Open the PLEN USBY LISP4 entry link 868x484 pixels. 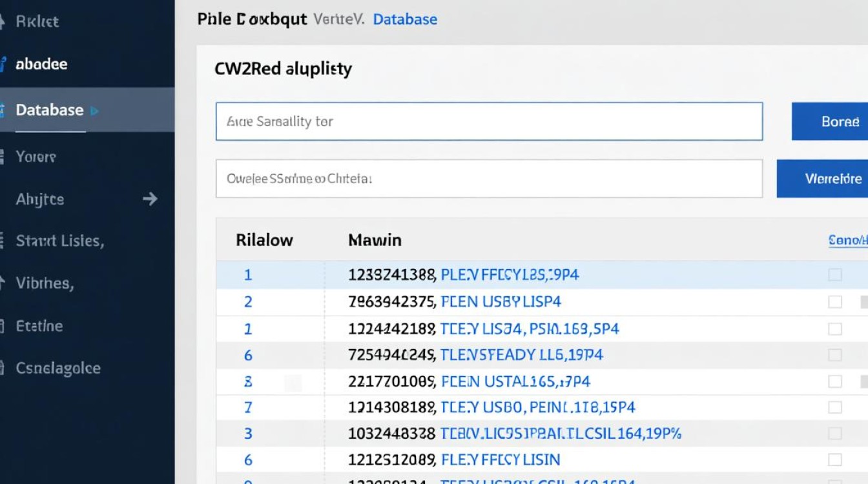tap(501, 302)
